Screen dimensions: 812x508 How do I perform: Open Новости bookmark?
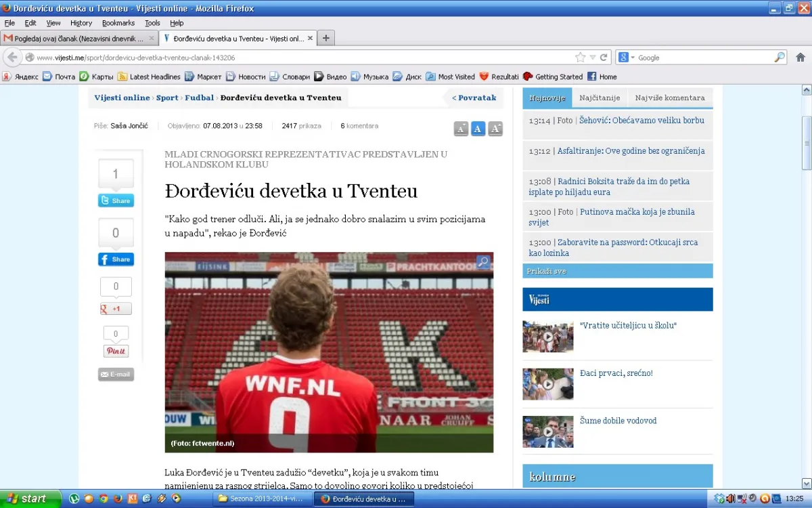pyautogui.click(x=246, y=77)
